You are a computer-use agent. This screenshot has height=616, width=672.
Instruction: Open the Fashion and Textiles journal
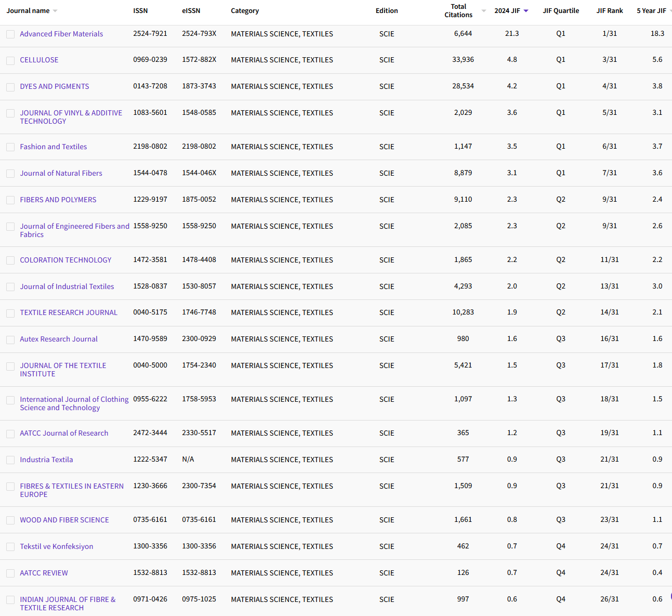click(x=53, y=147)
